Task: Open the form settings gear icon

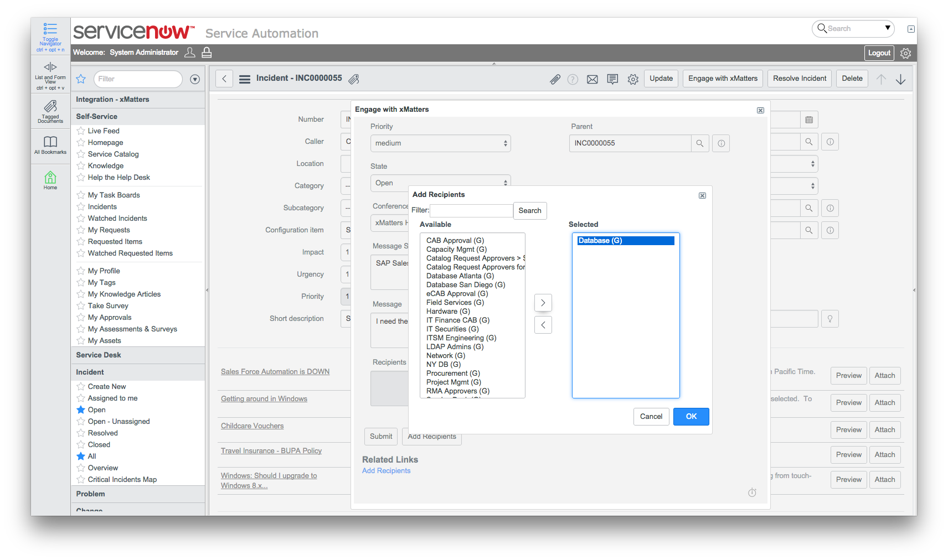Action: tap(633, 79)
